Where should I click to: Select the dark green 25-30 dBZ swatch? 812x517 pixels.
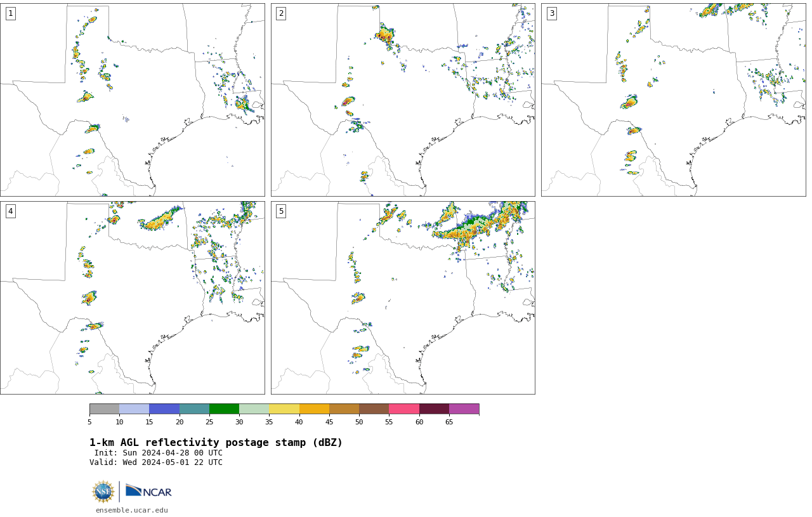point(224,409)
